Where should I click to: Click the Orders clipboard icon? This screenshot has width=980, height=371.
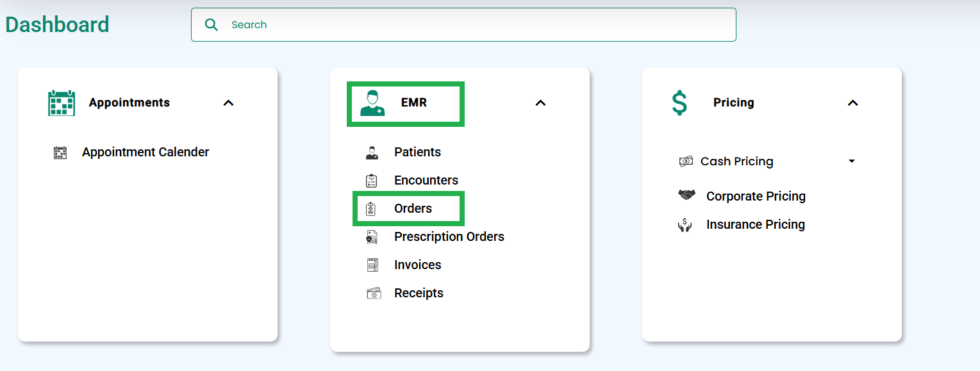(x=371, y=209)
